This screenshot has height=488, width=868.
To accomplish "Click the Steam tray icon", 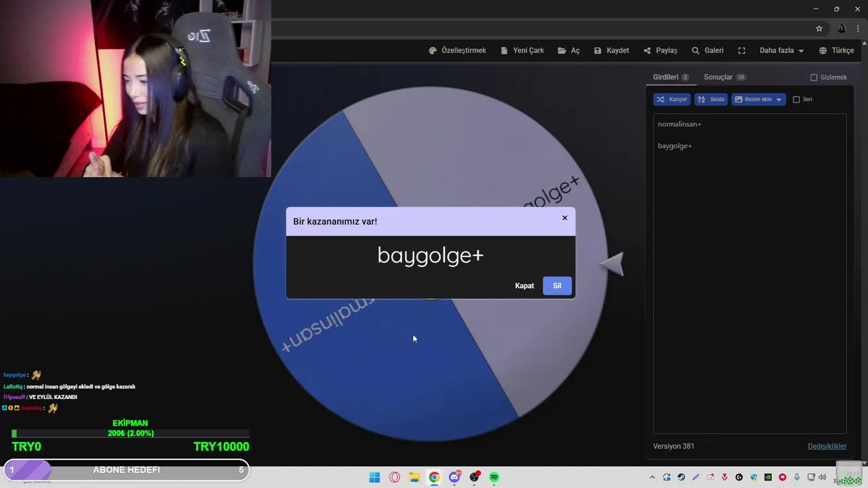I will [x=682, y=477].
